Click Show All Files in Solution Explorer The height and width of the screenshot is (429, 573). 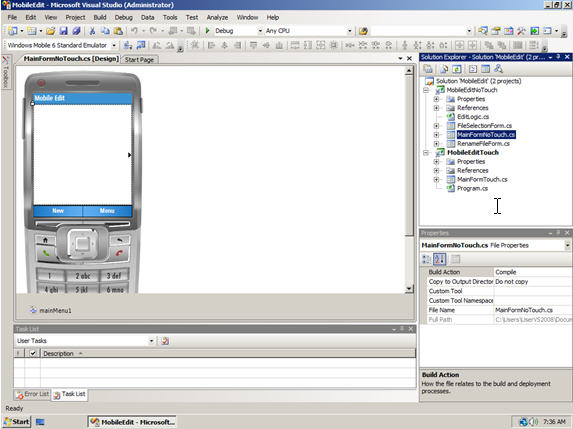pyautogui.click(x=444, y=69)
